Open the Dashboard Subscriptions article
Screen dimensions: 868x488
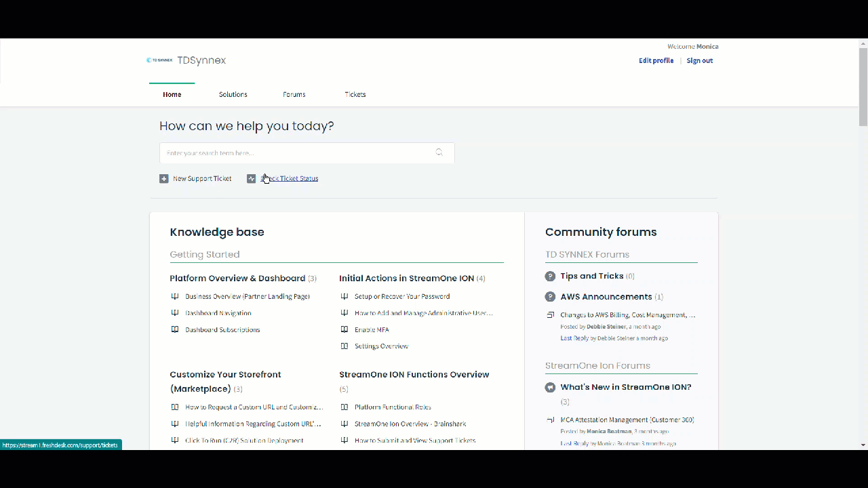pos(222,329)
